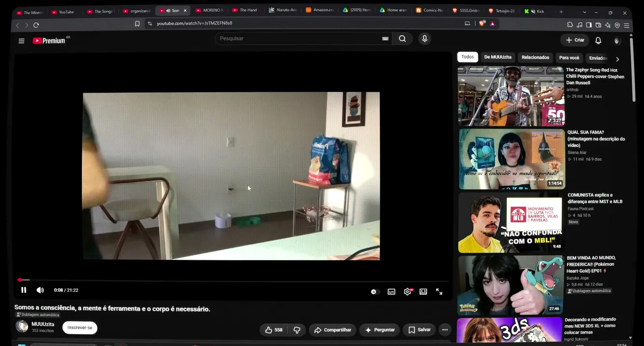Open browser extensions puzzle icon

point(570,25)
